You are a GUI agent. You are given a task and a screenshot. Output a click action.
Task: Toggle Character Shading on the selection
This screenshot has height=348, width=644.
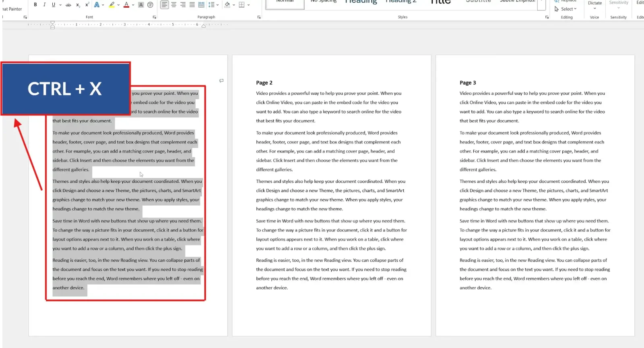(x=141, y=5)
